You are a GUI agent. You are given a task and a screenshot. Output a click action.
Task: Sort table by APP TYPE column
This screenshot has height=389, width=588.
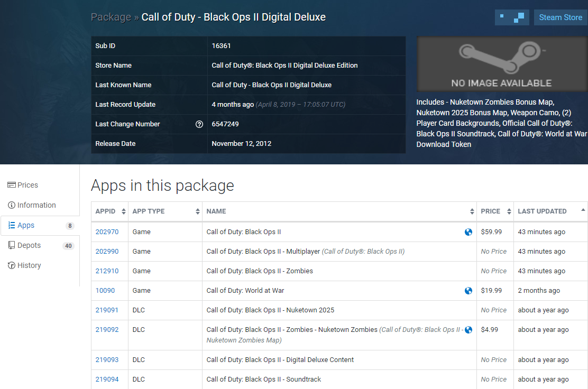(165, 211)
